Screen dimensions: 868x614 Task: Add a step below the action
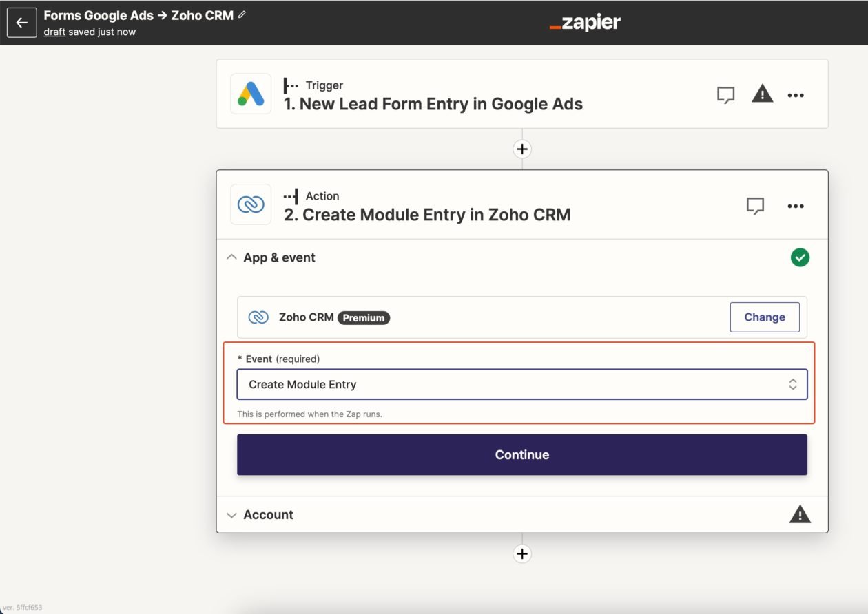point(522,553)
